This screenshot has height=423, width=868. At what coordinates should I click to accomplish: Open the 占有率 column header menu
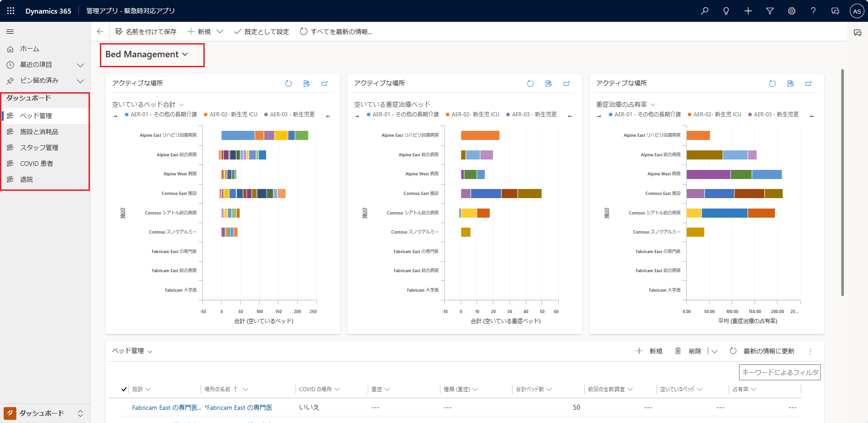click(744, 389)
